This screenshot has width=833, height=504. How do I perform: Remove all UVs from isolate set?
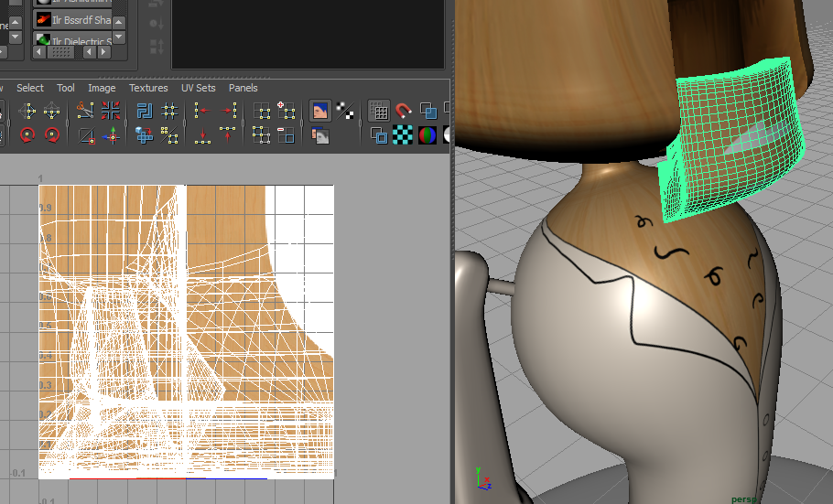[262, 135]
